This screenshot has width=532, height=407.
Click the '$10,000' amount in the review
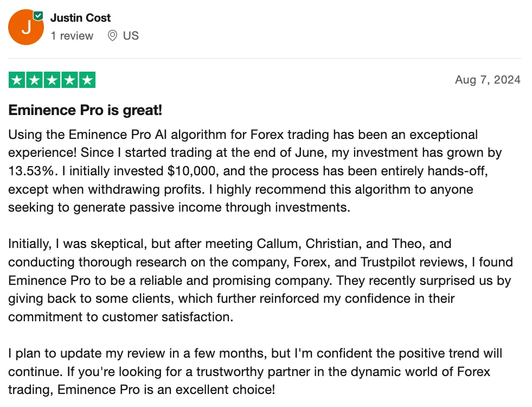point(191,171)
